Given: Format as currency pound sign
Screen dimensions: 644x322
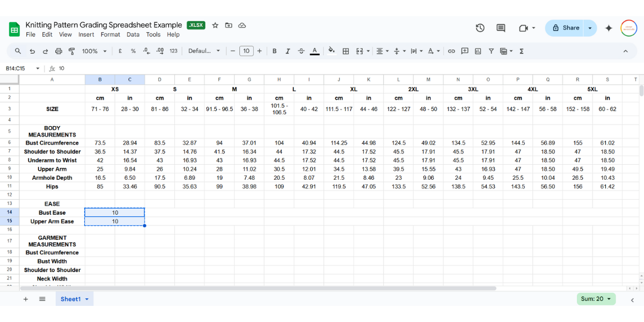Looking at the screenshot, I should click(119, 51).
